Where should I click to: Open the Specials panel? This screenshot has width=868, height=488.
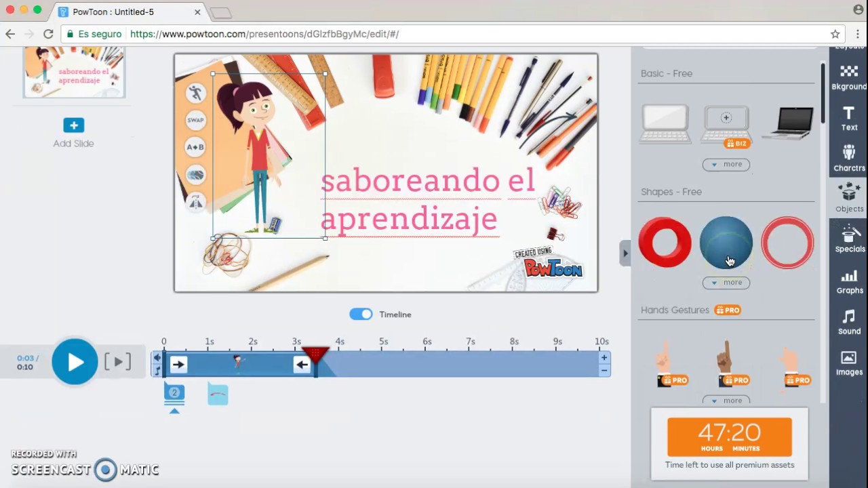pos(849,240)
